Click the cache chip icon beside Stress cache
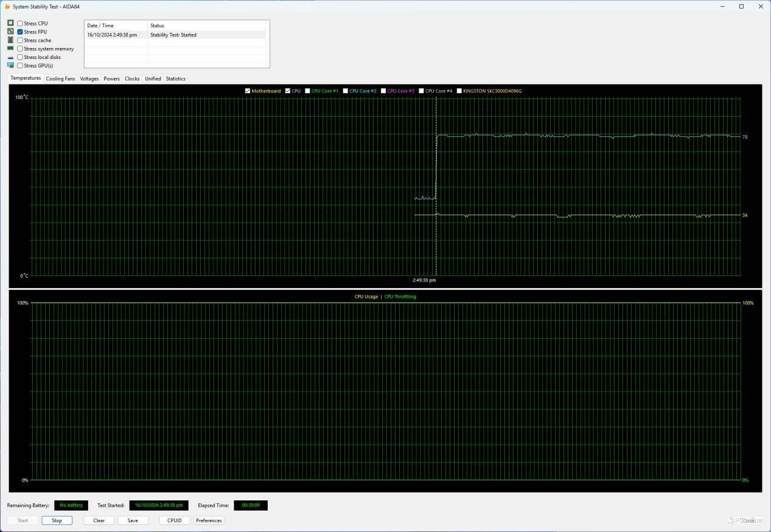The height and width of the screenshot is (532, 771). click(10, 40)
